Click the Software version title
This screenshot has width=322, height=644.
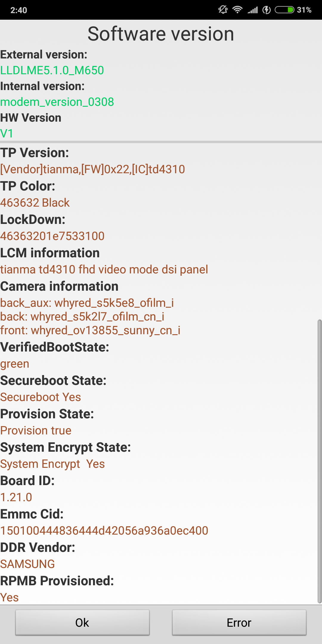[x=161, y=34]
